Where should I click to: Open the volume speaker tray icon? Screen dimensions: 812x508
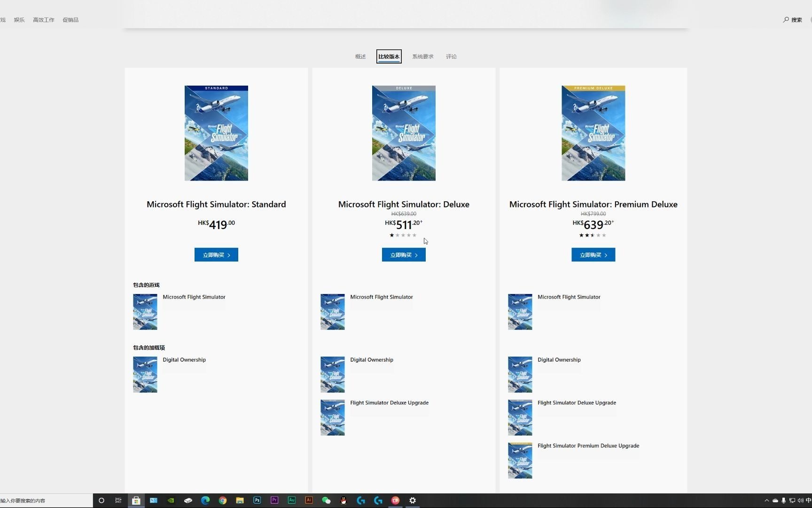(x=800, y=500)
